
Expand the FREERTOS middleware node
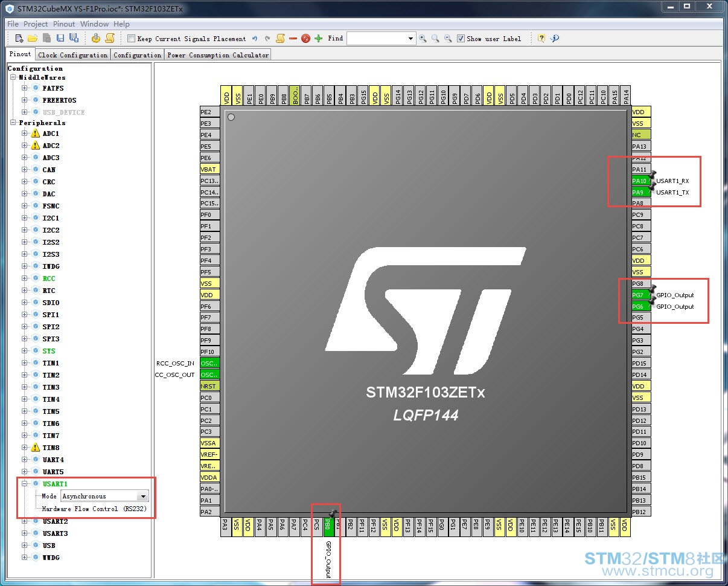tap(25, 100)
